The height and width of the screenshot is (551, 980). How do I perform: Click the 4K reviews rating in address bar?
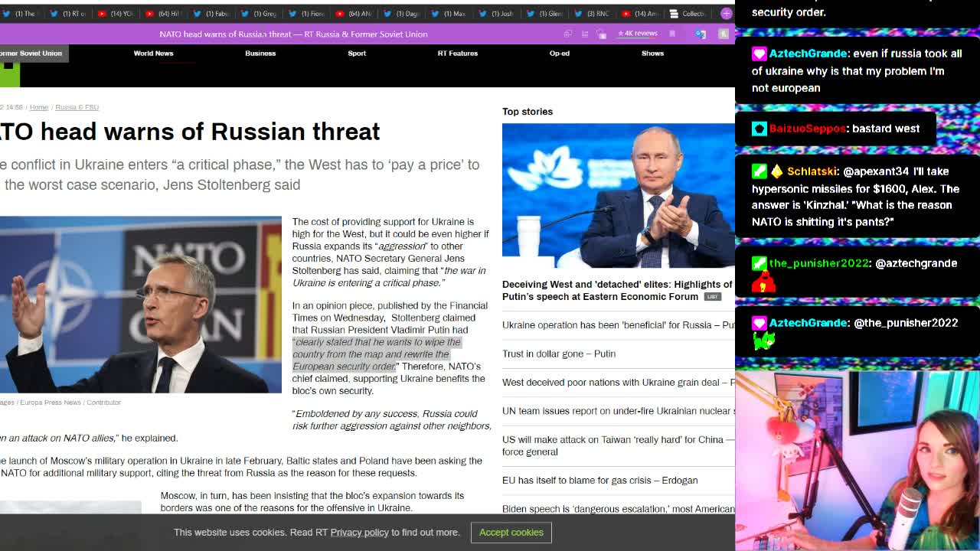pyautogui.click(x=638, y=34)
